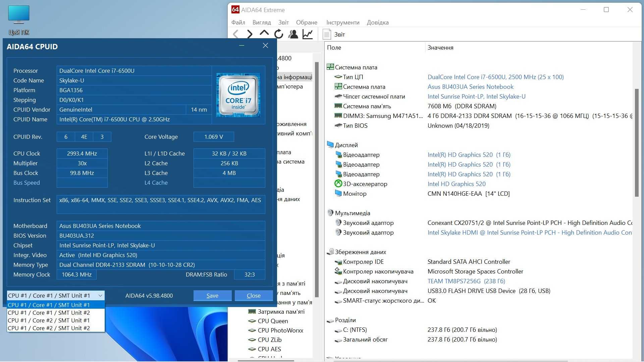Open the Asus BU403UA Series Notebook link
The image size is (644, 362).
coord(470,86)
